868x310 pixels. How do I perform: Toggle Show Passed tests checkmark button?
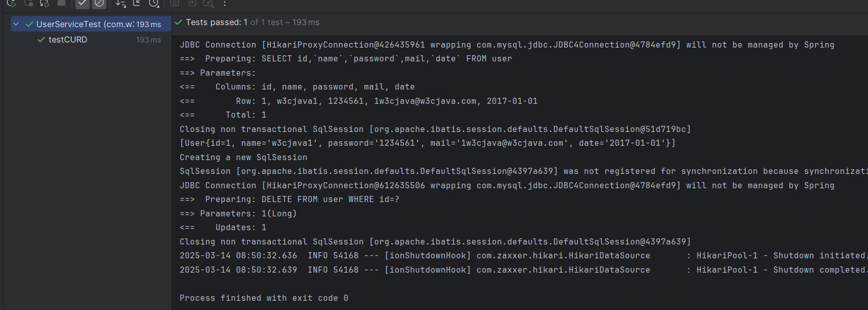[82, 3]
